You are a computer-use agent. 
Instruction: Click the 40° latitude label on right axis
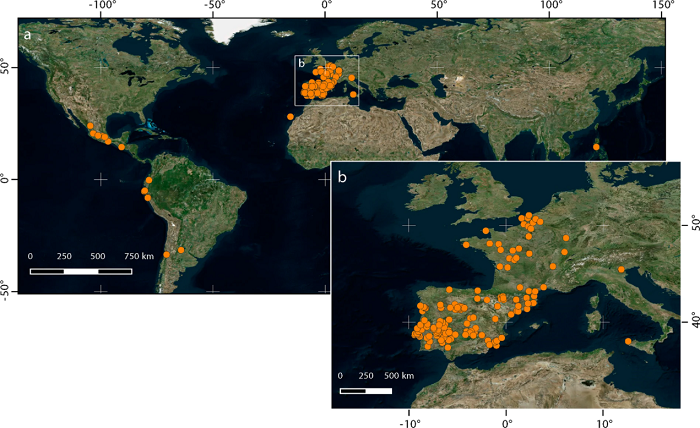pos(688,322)
